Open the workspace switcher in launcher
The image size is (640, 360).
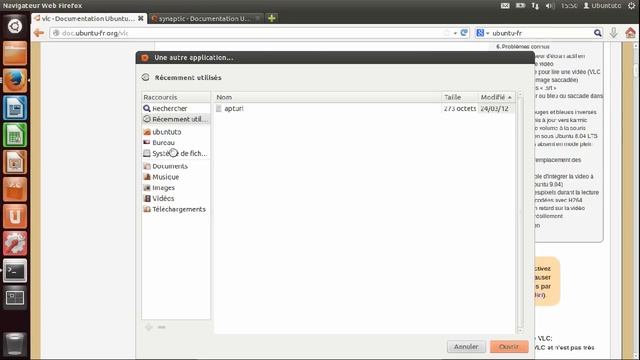tap(15, 298)
